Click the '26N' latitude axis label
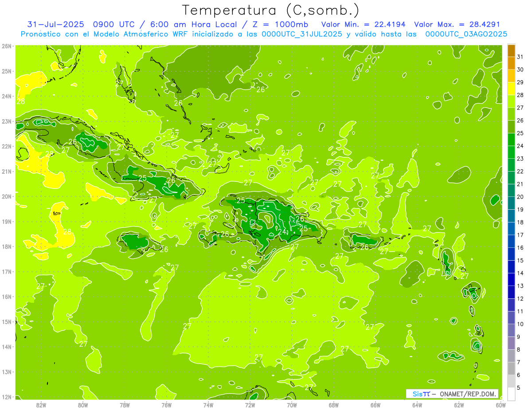This screenshot has width=532, height=411. pyautogui.click(x=6, y=46)
